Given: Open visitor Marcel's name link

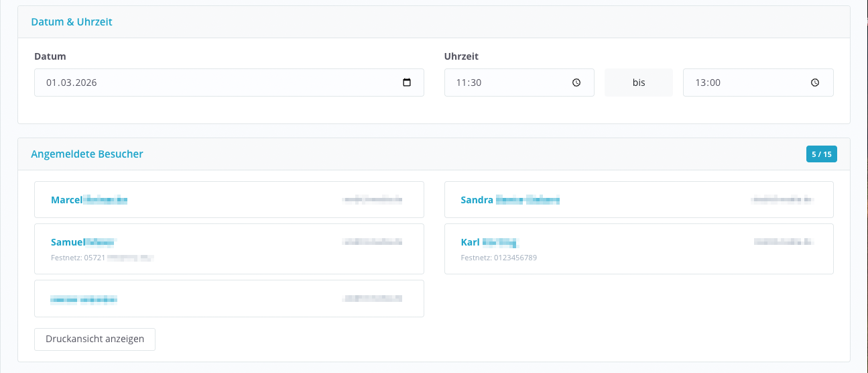Looking at the screenshot, I should click(88, 200).
